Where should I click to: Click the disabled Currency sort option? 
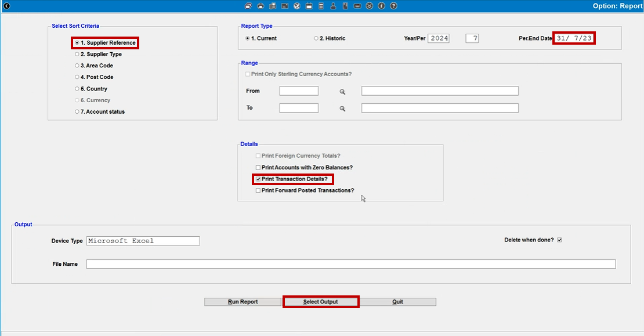pyautogui.click(x=92, y=100)
